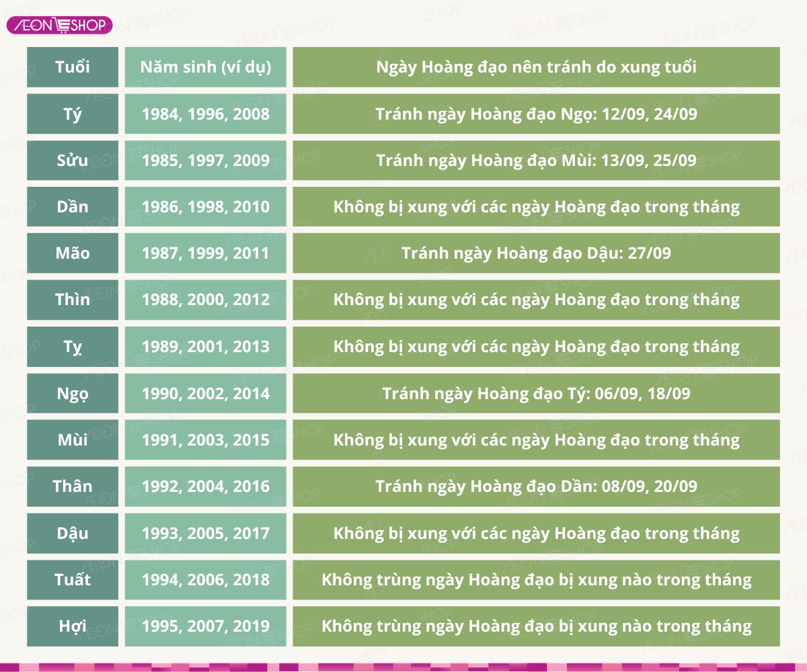Screen dimensions: 807x672
Task: Click 'Tránh ngày Hoàng đạo Mùi: 13/09, 25/09'
Action: 536,160
